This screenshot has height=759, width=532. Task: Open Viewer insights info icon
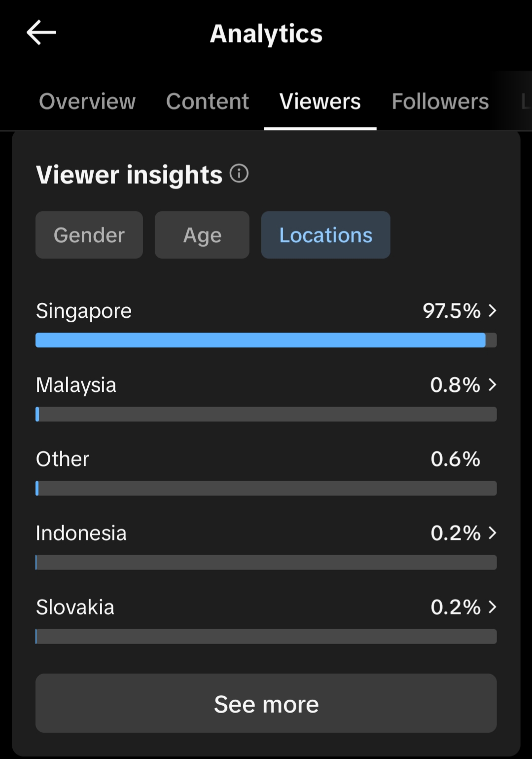pyautogui.click(x=239, y=174)
